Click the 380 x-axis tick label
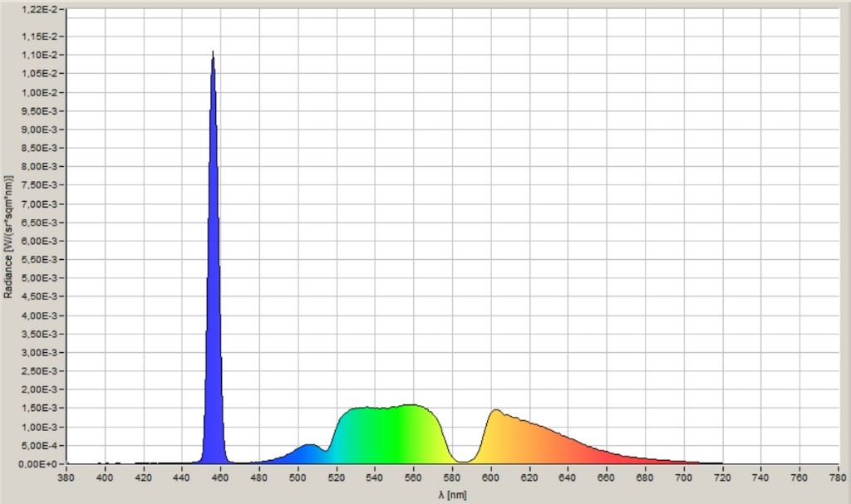 point(66,477)
